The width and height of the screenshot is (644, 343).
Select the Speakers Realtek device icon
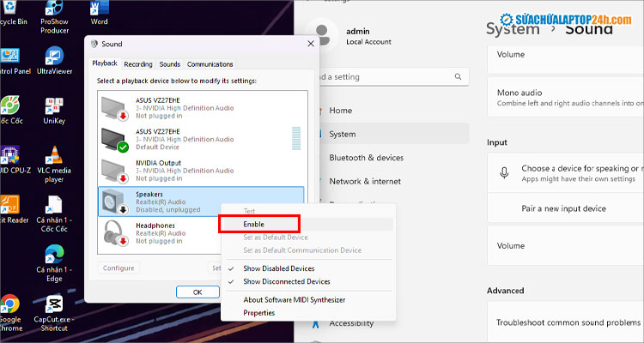click(x=115, y=202)
